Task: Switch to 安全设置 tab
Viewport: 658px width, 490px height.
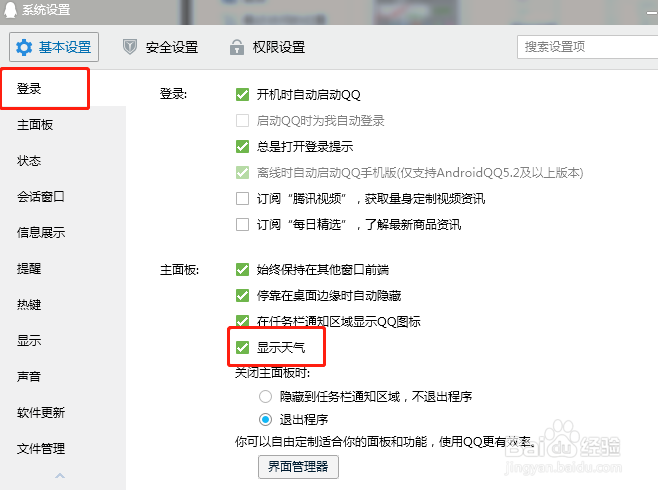Action: point(160,47)
